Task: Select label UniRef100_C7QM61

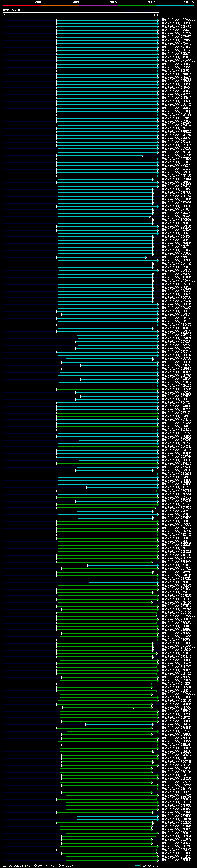Action: 177,436
